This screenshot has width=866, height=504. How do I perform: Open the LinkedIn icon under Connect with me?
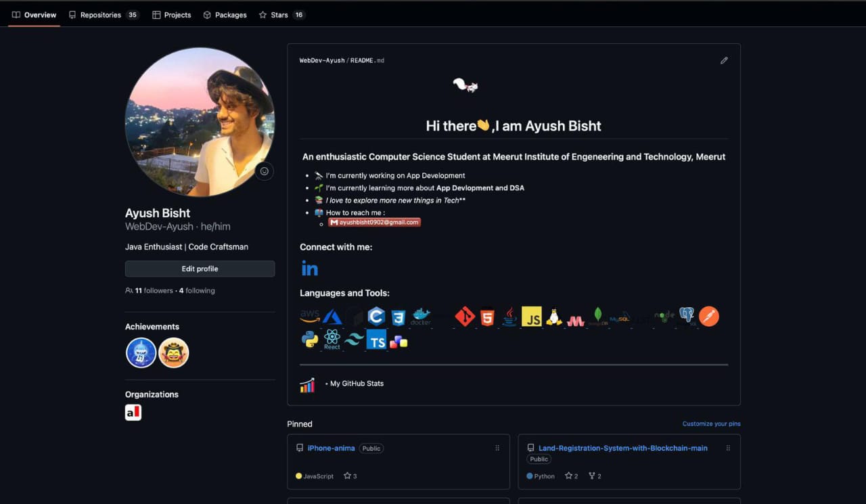pyautogui.click(x=309, y=267)
